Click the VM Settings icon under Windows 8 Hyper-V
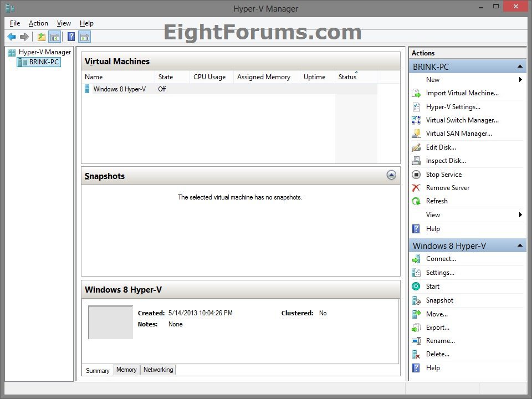This screenshot has width=532, height=399. (416, 273)
